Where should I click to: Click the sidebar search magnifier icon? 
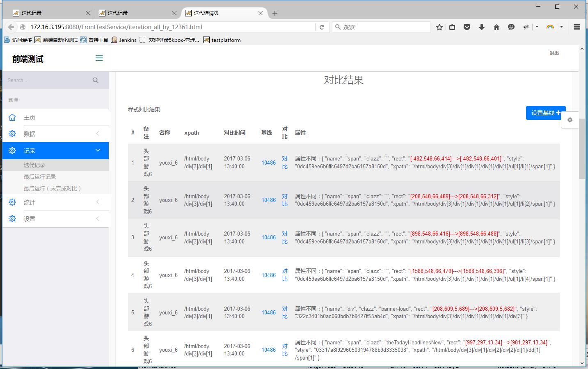tap(96, 80)
